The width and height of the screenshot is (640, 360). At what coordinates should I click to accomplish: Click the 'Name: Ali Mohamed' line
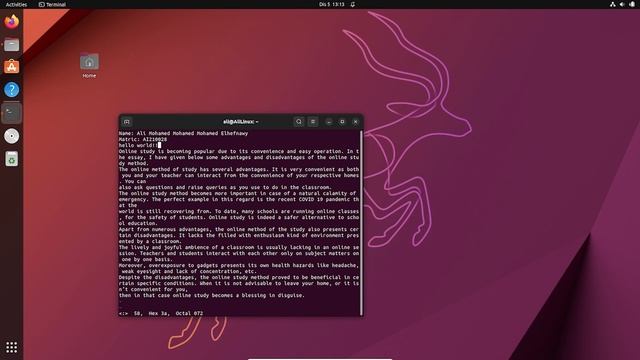pos(183,133)
